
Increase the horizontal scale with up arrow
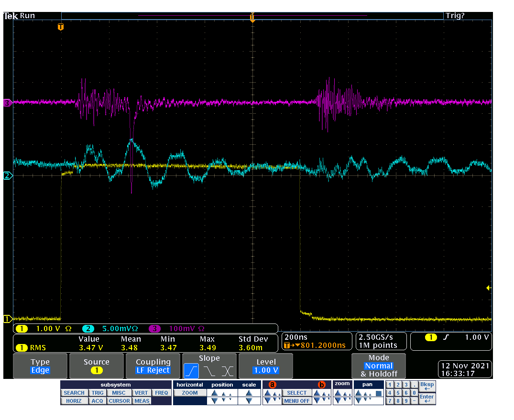249,393
